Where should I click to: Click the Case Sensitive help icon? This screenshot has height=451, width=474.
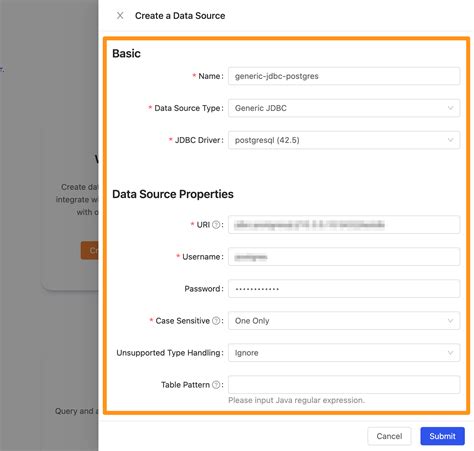coord(216,321)
